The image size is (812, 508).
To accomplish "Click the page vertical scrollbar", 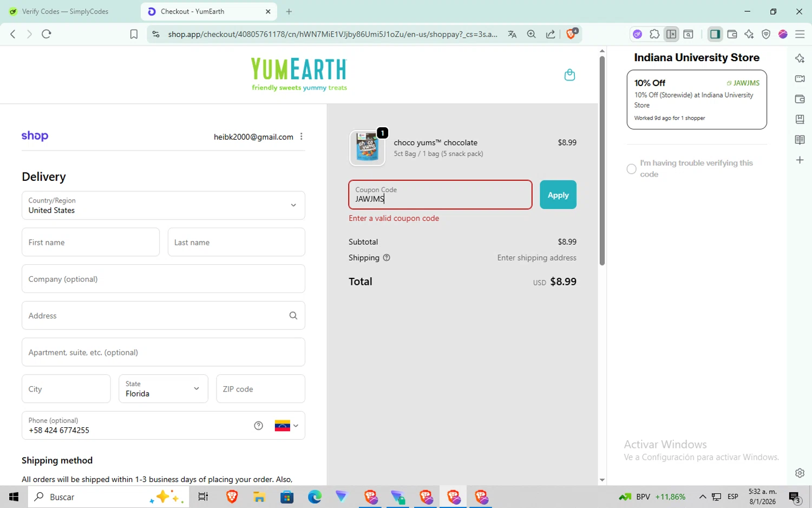I will coord(602,161).
